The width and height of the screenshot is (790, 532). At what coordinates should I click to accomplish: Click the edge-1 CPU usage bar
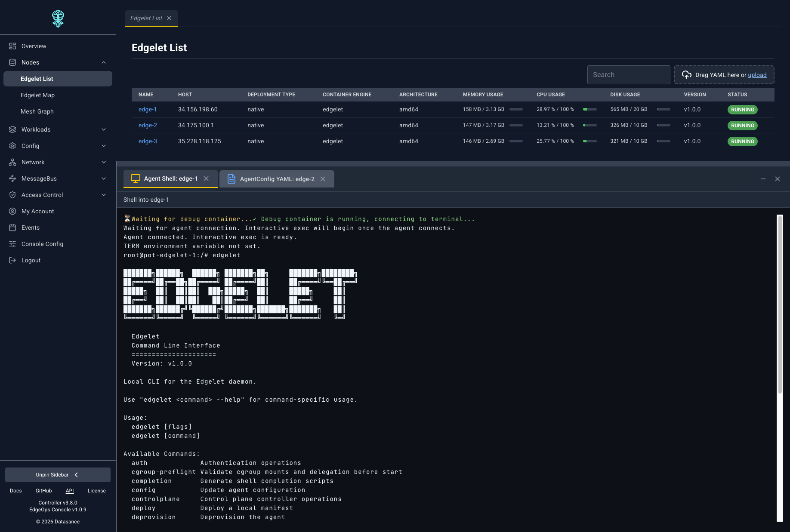pos(589,109)
